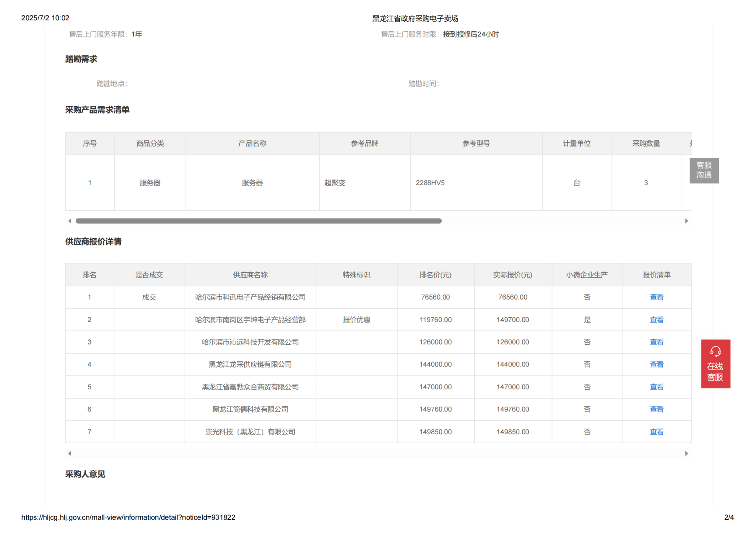Viewport: 756px width, 534px height.
Task: Click right arrow of supplier table scrollbar
Action: (x=686, y=453)
